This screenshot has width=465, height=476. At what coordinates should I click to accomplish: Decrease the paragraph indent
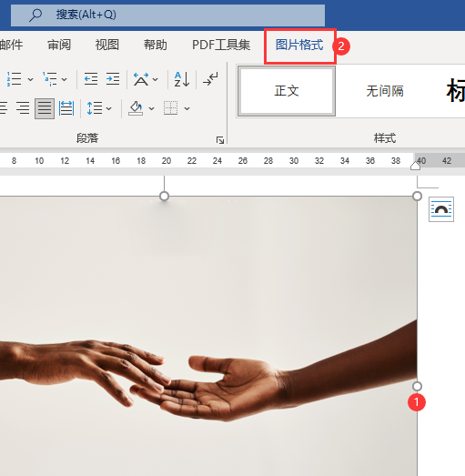coord(91,78)
